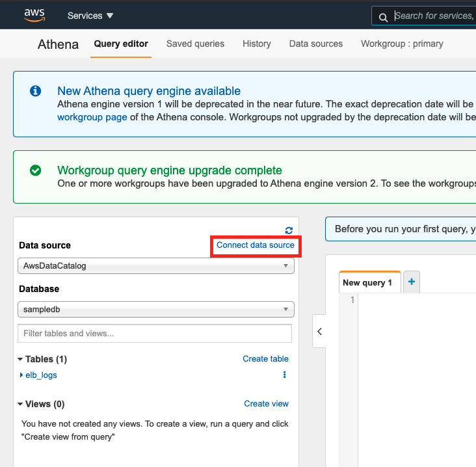Switch to the Query editor tab

coord(121,44)
